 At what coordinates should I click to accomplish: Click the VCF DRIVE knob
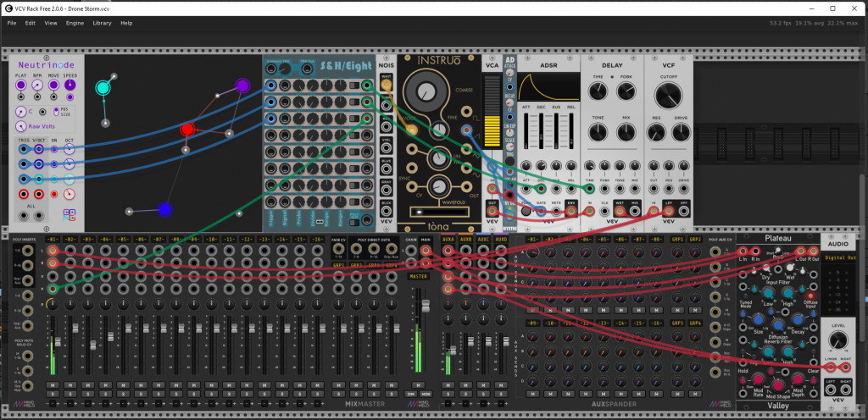point(682,132)
